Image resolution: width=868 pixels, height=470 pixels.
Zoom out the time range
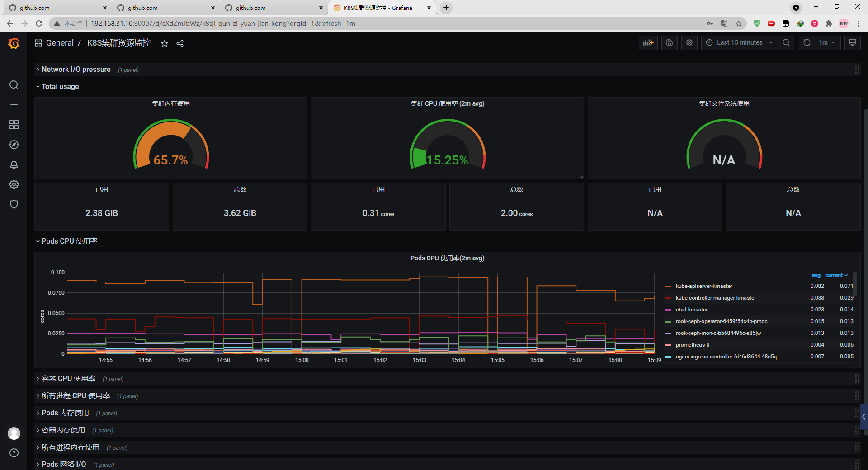(x=786, y=42)
